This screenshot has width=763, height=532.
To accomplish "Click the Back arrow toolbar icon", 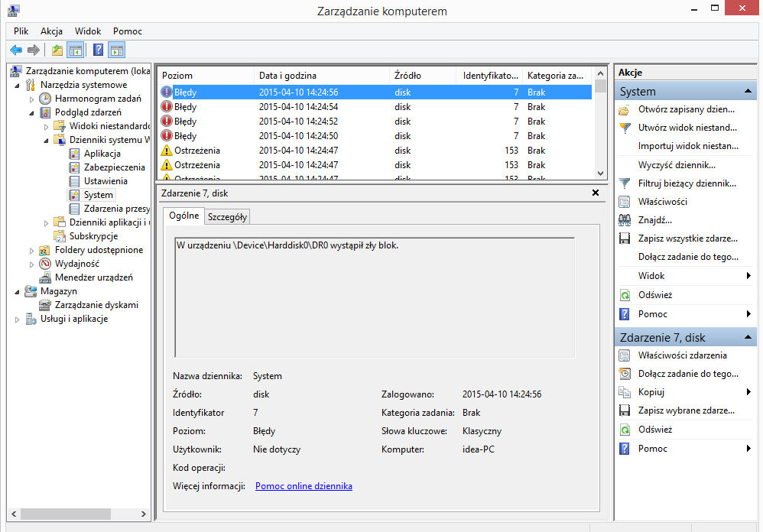I will coord(16,50).
